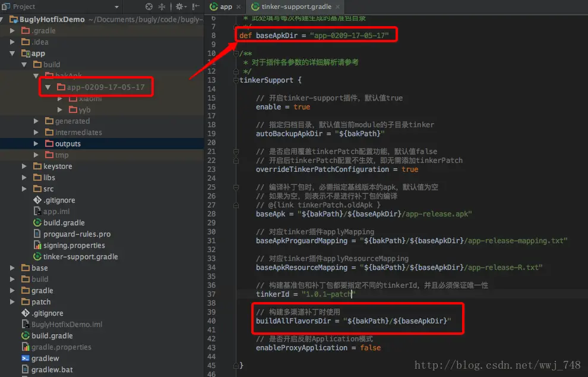Expand the generated folder arrow

36,121
